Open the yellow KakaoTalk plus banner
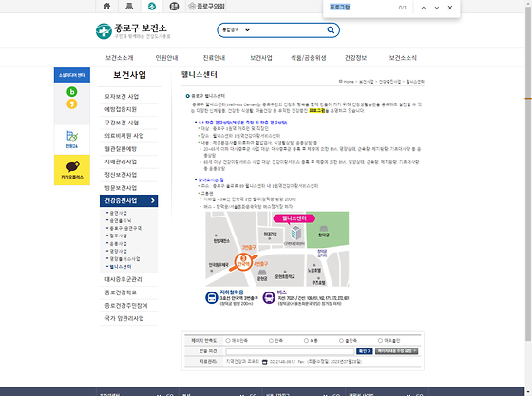 click(72, 170)
